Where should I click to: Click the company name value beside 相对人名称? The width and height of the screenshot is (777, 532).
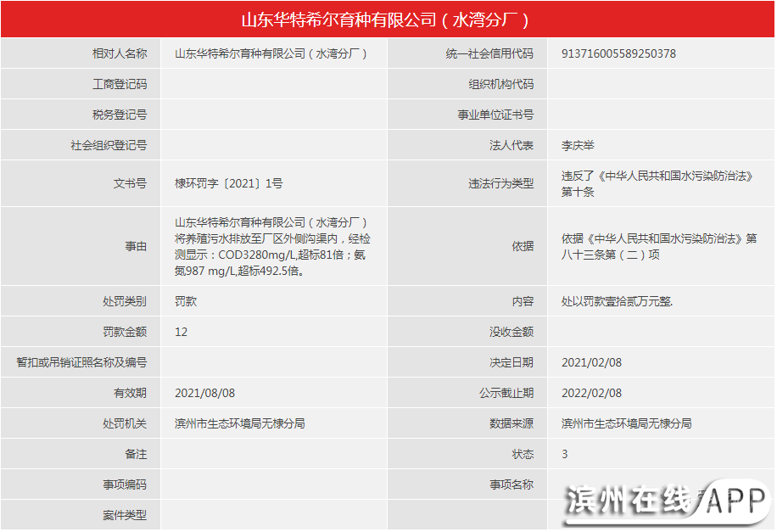271,53
